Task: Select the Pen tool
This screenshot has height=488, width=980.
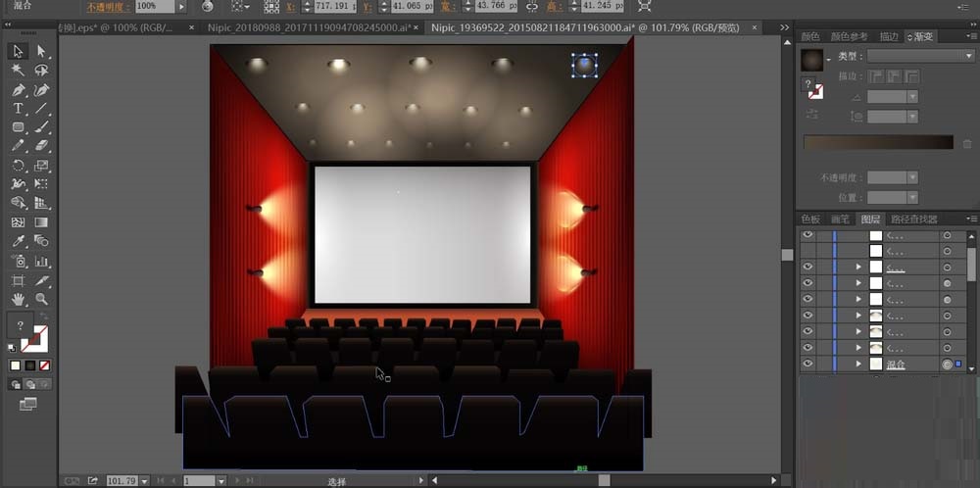Action: point(19,89)
